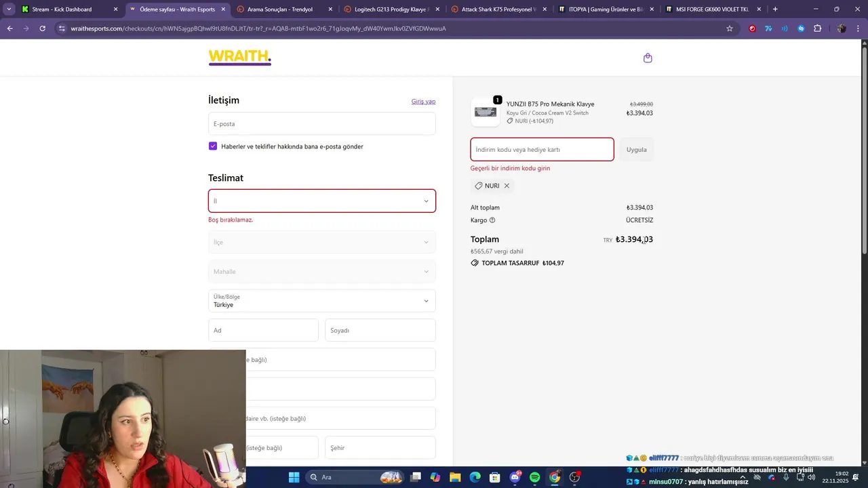The height and width of the screenshot is (488, 868).
Task: Expand the Mahalle neighborhood dropdown
Action: [322, 271]
